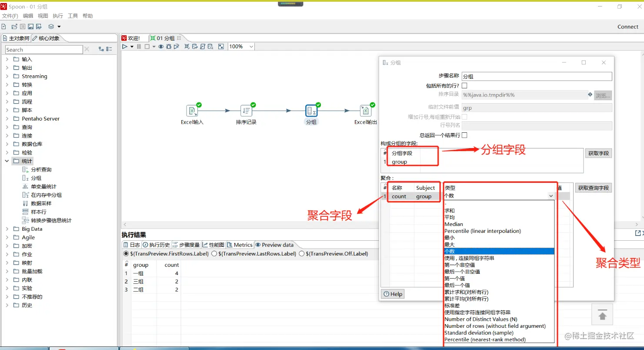Switch to the 步骤度量 tab
Viewport: 644px width, 350px height.
click(186, 245)
